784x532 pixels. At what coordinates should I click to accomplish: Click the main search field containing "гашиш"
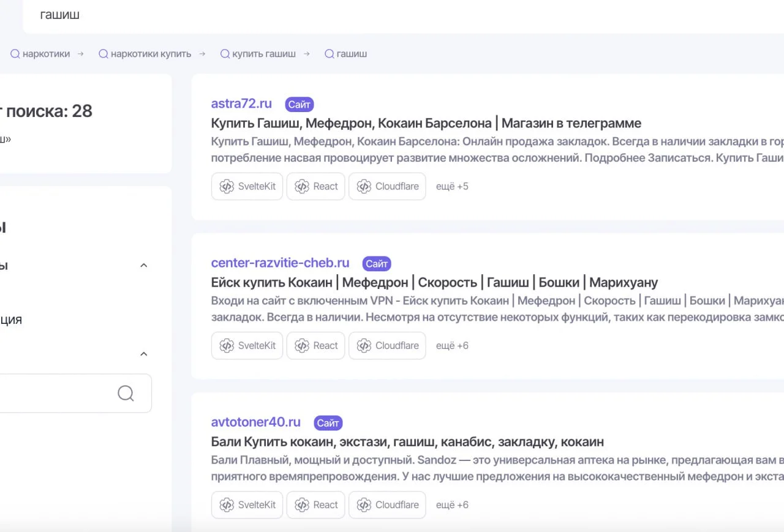[367, 15]
